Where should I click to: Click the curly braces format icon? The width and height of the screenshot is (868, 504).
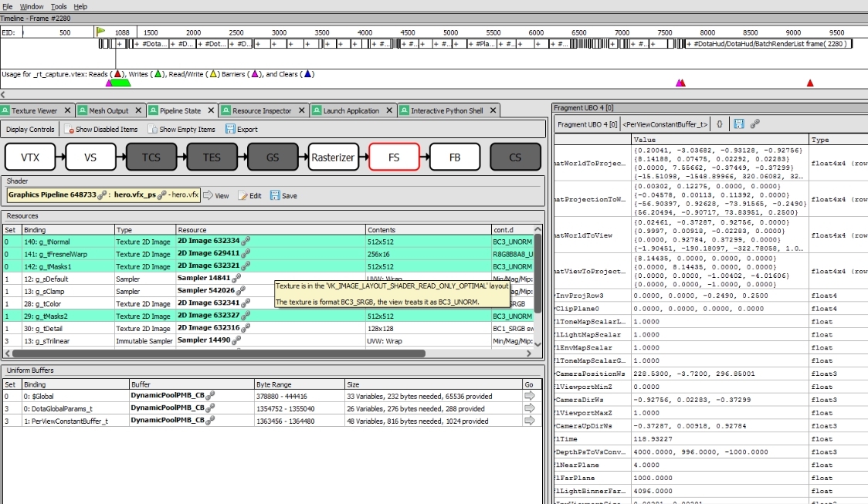720,124
